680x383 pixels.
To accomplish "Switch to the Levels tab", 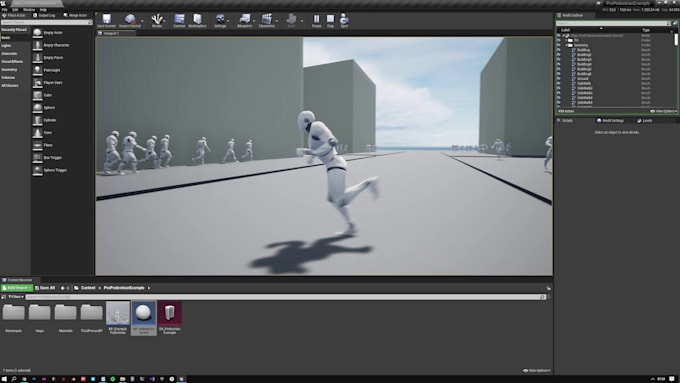I will click(x=644, y=121).
